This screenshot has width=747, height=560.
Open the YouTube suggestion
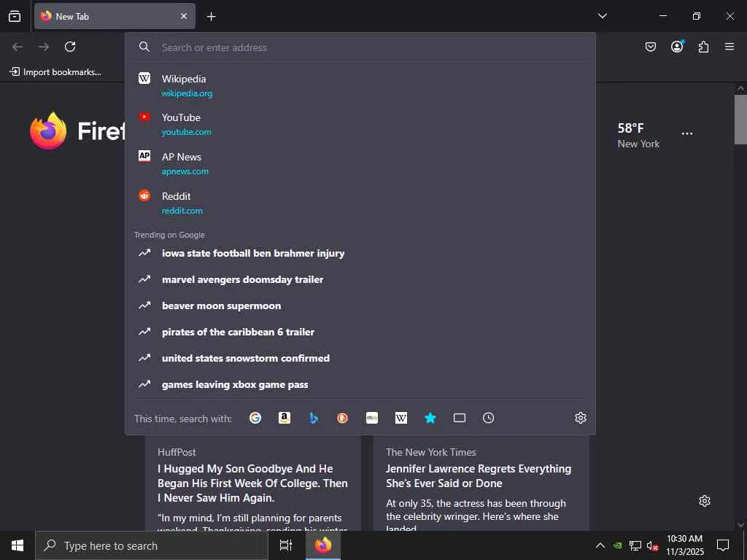360,124
